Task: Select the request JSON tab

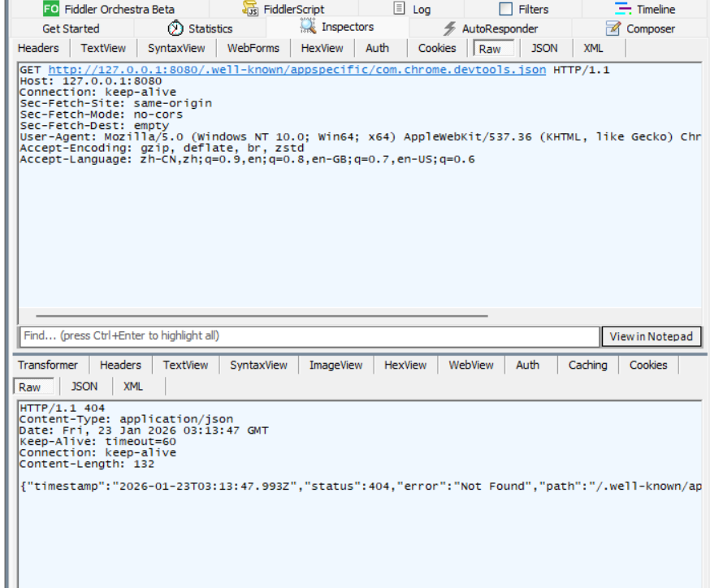Action: point(544,48)
